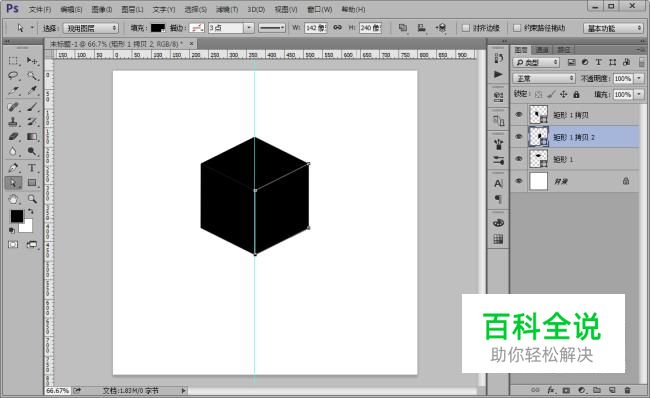Click the lock all icon in Layers

click(x=576, y=95)
